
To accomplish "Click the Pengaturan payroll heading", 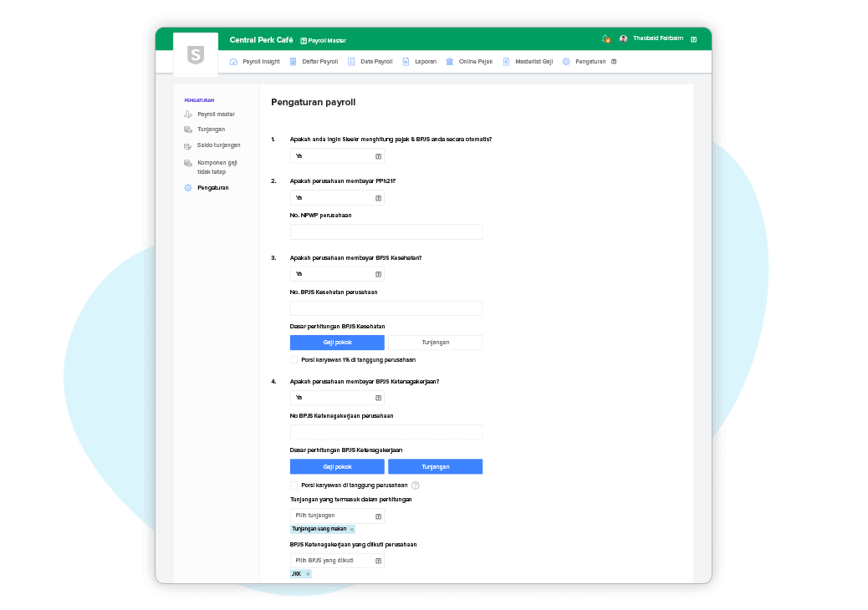I will tap(314, 103).
